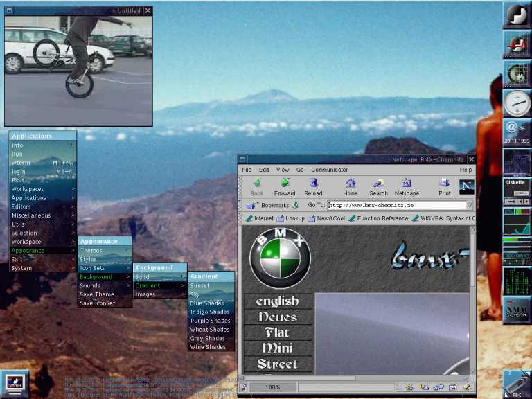Expand the Miscellaneous submenu
The width and height of the screenshot is (532, 399).
click(x=43, y=215)
